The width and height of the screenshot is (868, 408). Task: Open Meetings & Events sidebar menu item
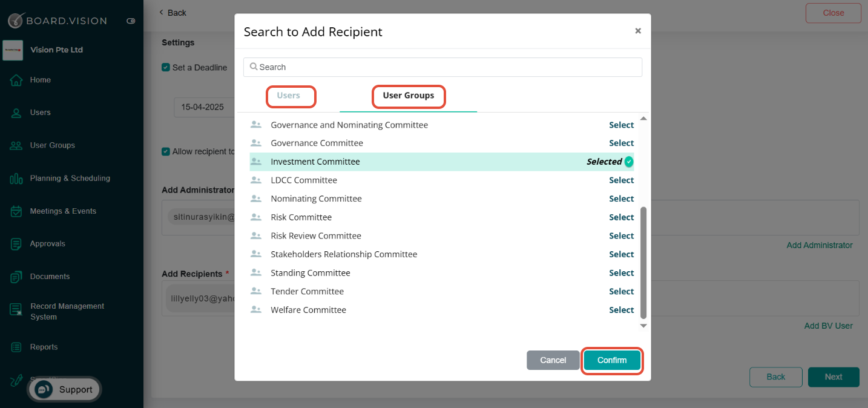click(63, 211)
